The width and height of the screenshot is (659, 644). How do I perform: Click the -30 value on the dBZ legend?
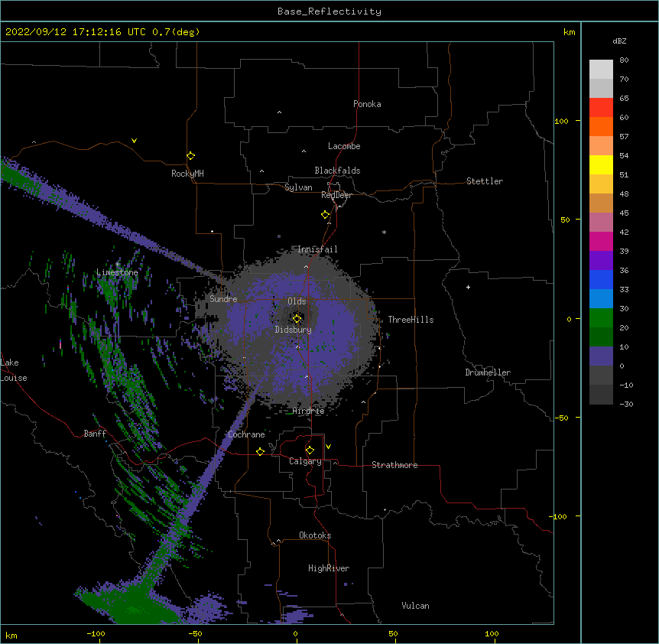point(626,404)
